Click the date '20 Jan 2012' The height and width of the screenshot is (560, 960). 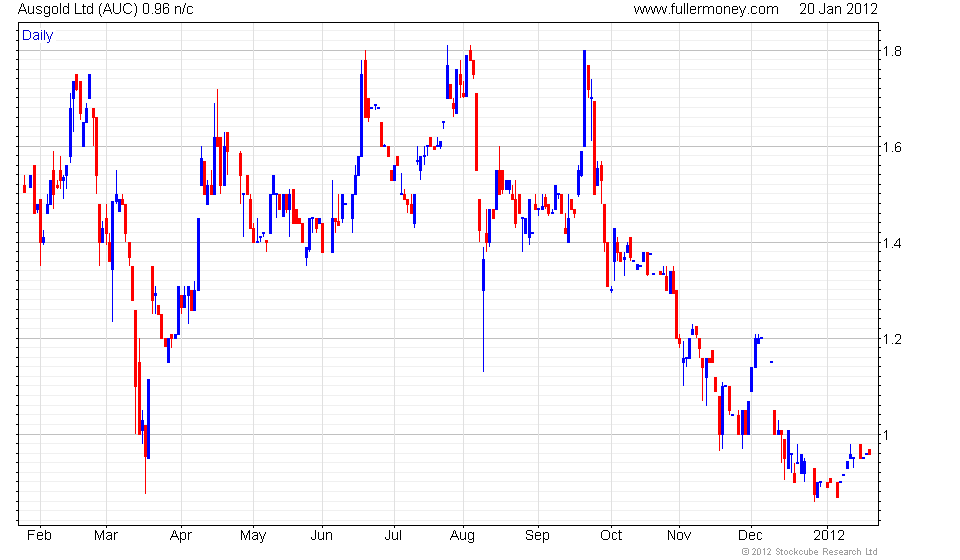point(838,9)
